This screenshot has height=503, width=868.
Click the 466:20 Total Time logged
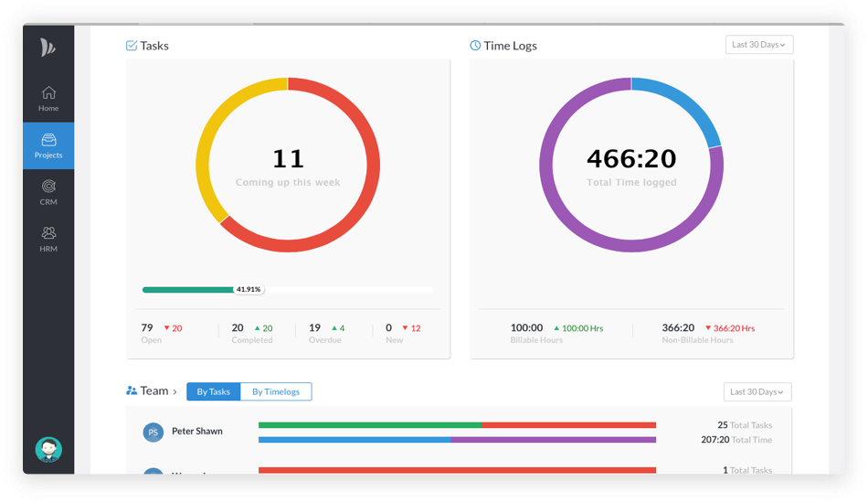point(631,167)
